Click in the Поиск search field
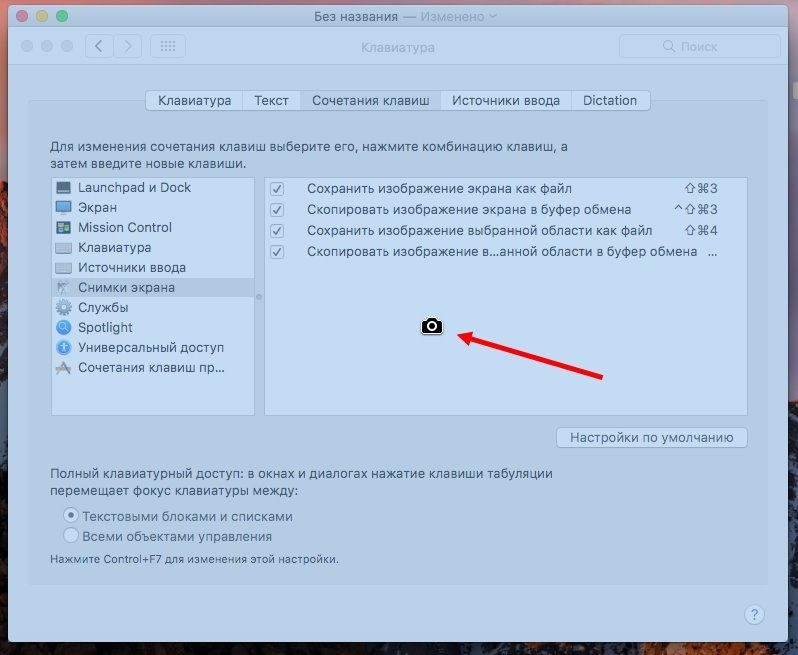Viewport: 798px width, 655px height. point(700,47)
